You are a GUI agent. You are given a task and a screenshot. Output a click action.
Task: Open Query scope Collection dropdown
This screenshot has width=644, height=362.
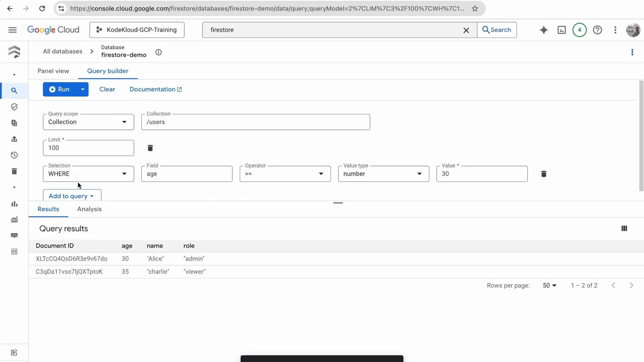[88, 122]
